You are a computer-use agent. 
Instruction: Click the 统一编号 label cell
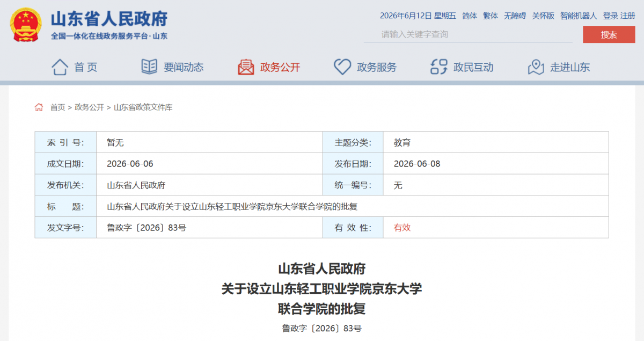coord(353,185)
